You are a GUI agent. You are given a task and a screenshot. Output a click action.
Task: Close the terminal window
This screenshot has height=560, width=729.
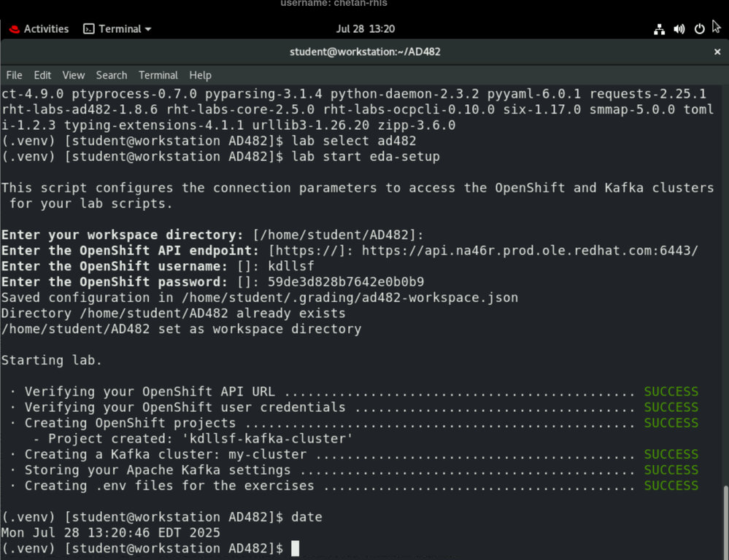click(717, 52)
